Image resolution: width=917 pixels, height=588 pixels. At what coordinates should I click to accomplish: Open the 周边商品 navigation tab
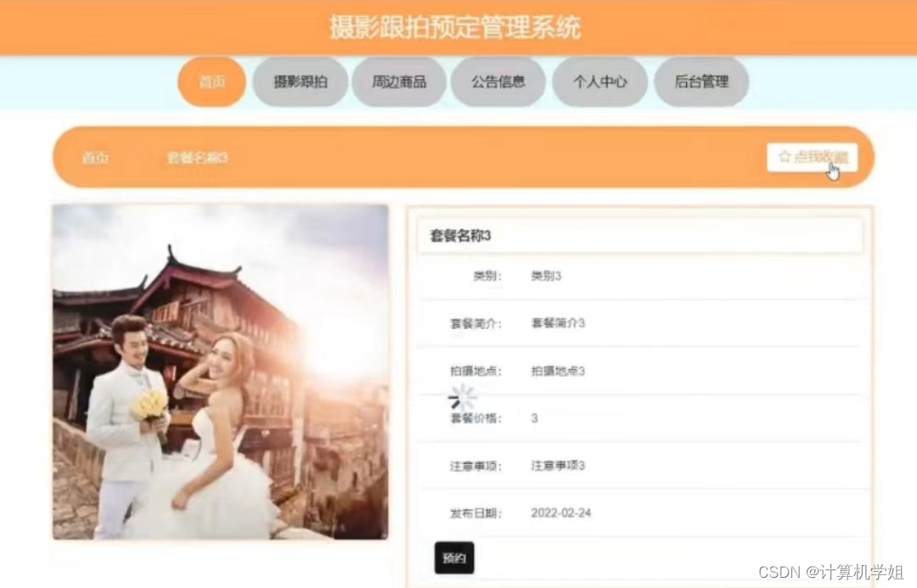point(399,81)
